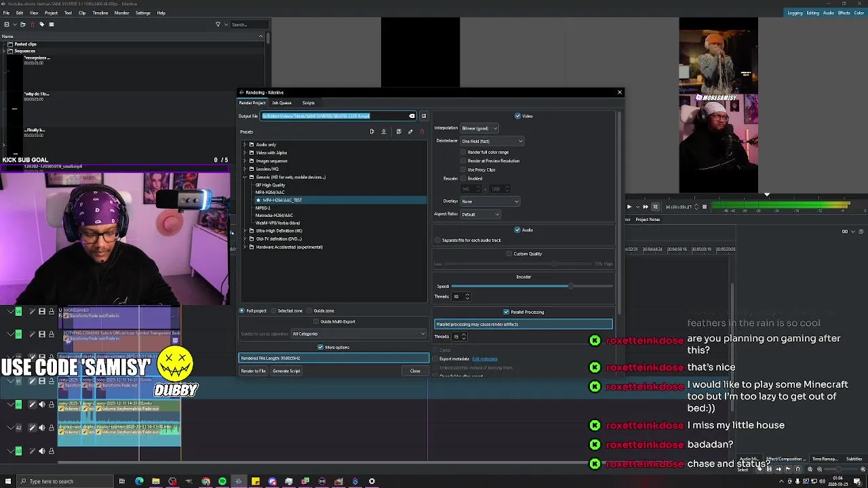
Task: Click the encoder Speed slider handle
Action: tap(571, 286)
